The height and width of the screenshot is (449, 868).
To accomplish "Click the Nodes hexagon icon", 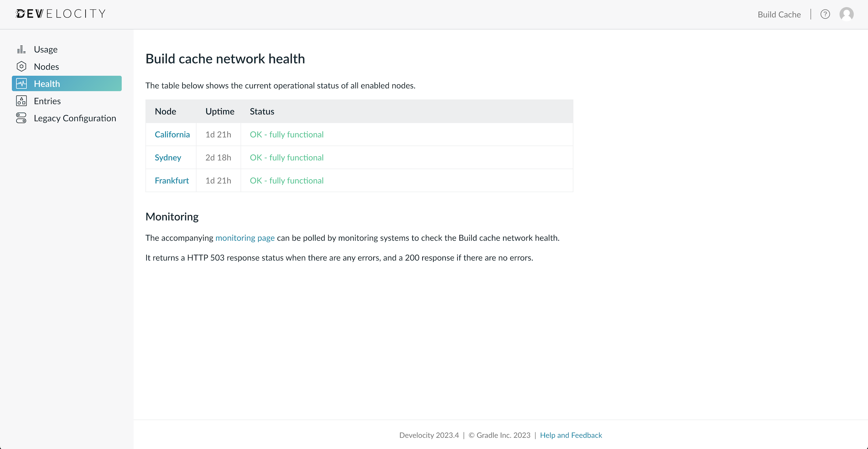I will [x=21, y=67].
